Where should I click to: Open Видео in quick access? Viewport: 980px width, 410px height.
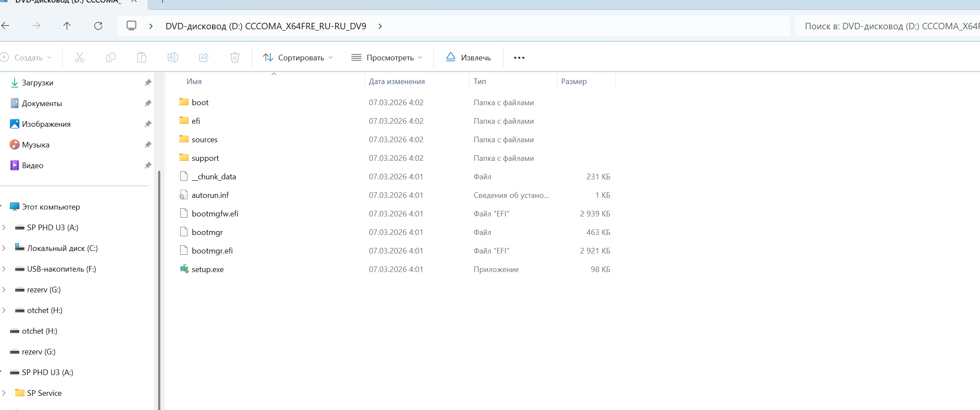[x=33, y=166]
